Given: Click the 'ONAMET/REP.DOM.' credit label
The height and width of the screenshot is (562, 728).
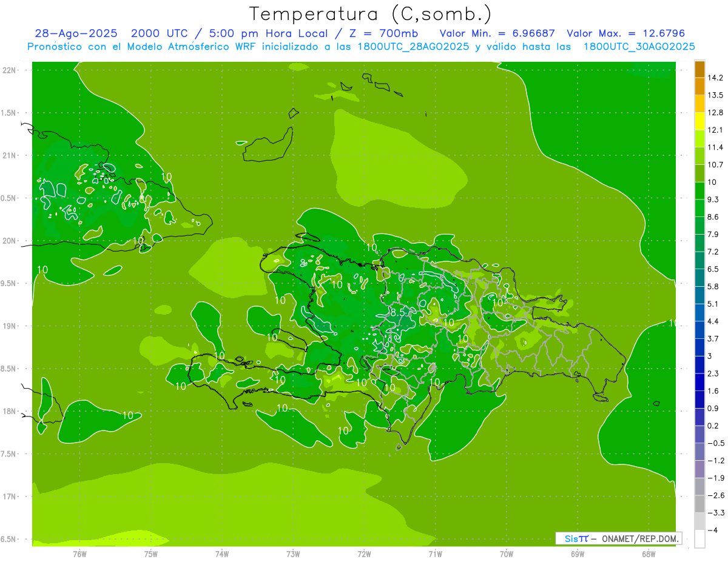Looking at the screenshot, I should coord(639,538).
